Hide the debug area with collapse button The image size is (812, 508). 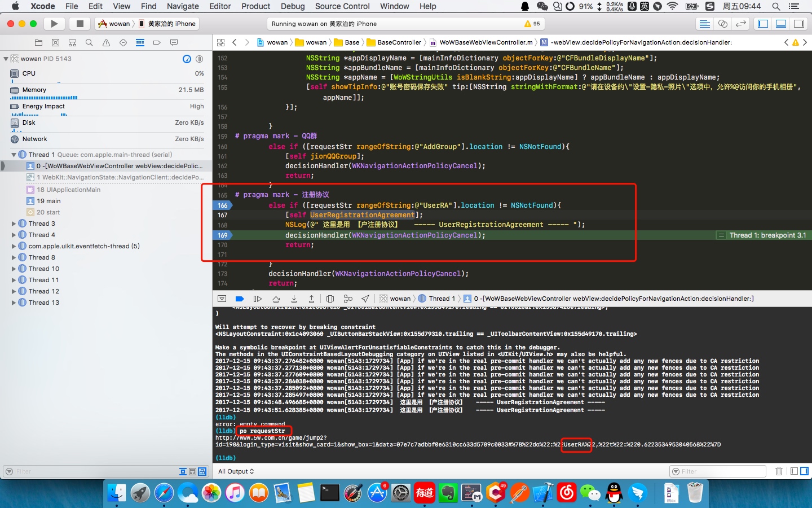point(222,299)
